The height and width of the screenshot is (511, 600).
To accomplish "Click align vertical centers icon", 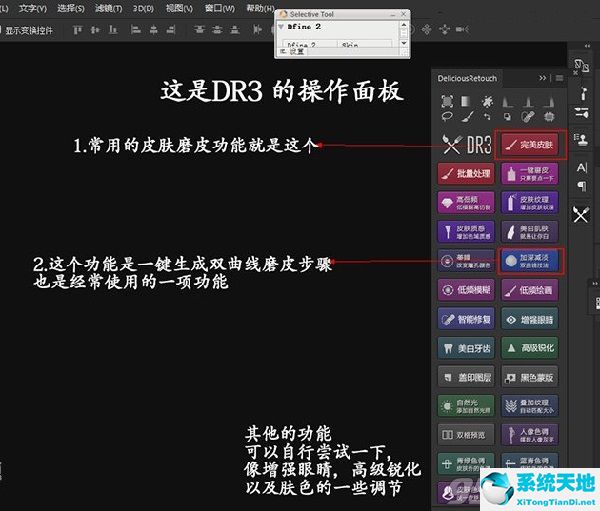I will point(95,29).
